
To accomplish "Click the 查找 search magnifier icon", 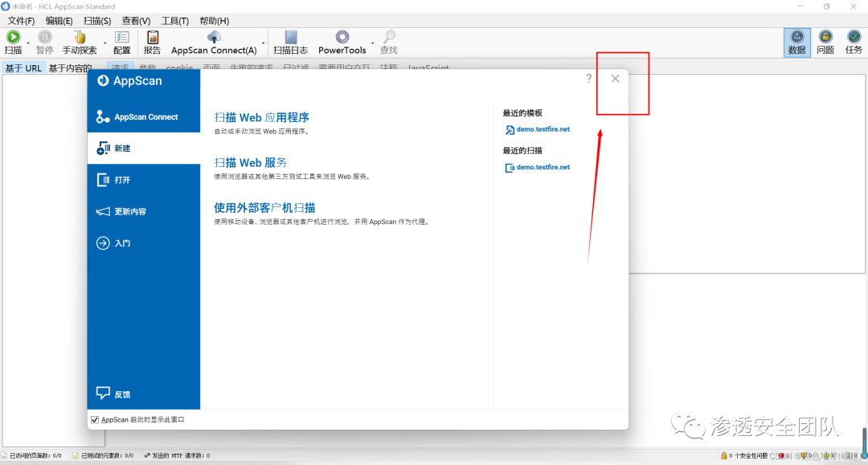I will [389, 37].
